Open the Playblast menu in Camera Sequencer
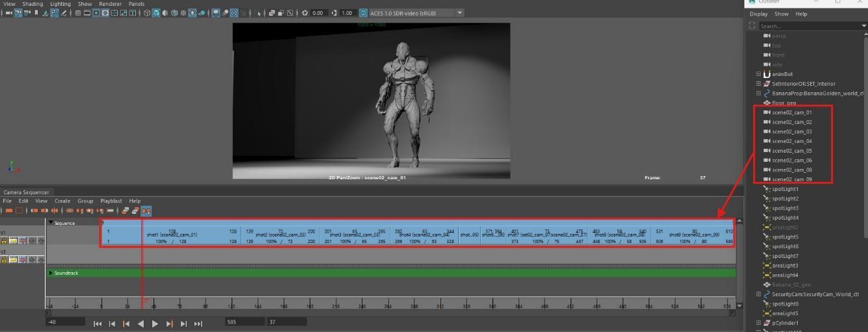The height and width of the screenshot is (332, 868). coord(111,201)
